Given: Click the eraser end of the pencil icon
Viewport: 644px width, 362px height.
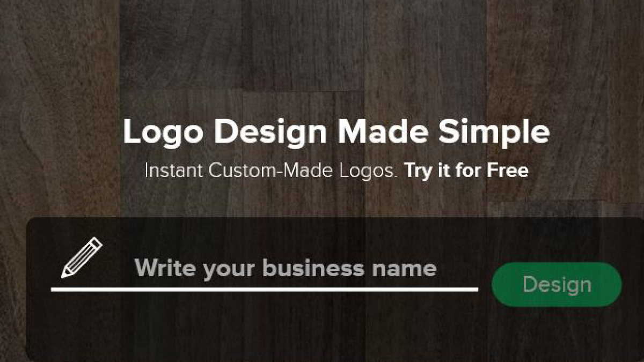Looking at the screenshot, I should click(x=96, y=243).
